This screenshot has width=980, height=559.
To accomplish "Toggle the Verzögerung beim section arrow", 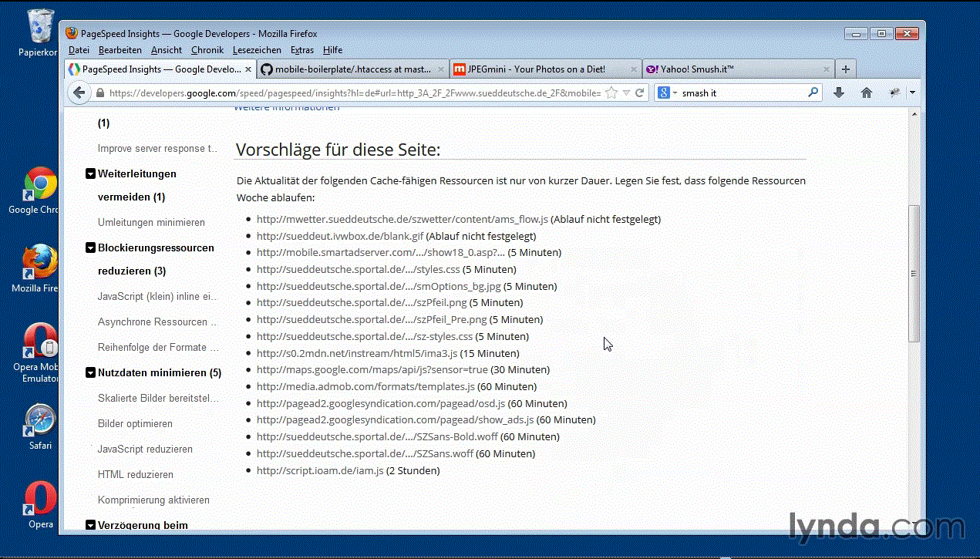I will [x=91, y=526].
